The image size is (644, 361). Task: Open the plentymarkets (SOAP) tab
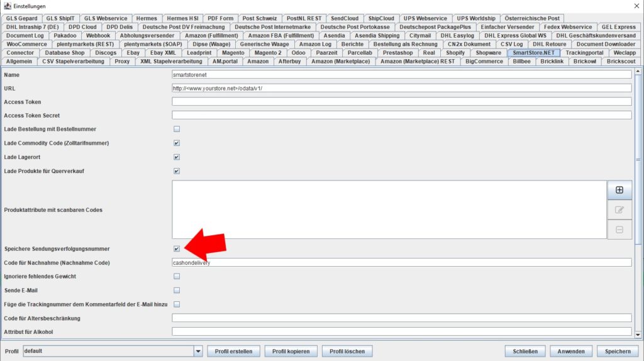click(x=153, y=44)
